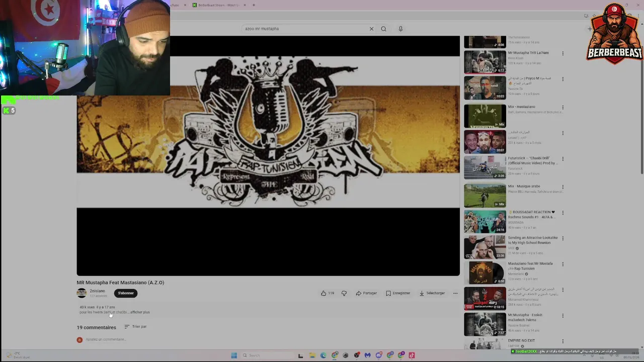
Task: Click the video title MR Mustapha Feat Mastasiano
Action: (120, 283)
